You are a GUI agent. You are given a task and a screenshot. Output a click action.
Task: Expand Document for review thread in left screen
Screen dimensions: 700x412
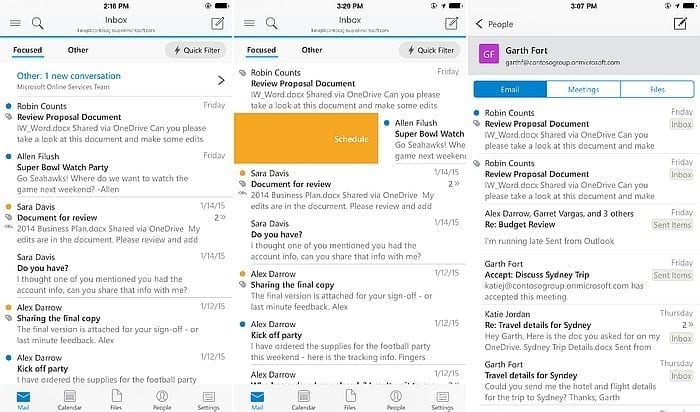click(220, 217)
